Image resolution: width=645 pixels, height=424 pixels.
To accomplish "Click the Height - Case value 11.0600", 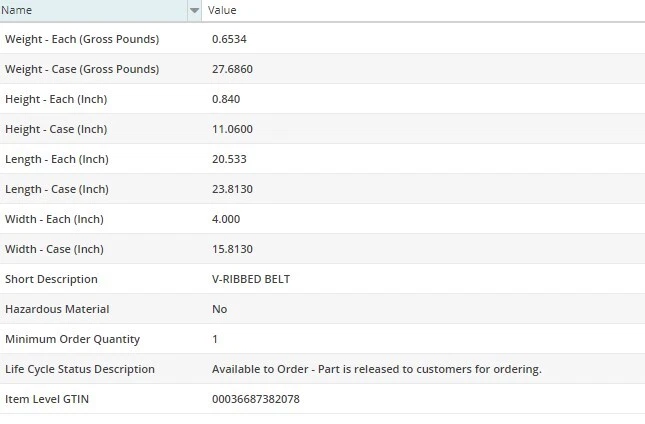I will [x=232, y=129].
